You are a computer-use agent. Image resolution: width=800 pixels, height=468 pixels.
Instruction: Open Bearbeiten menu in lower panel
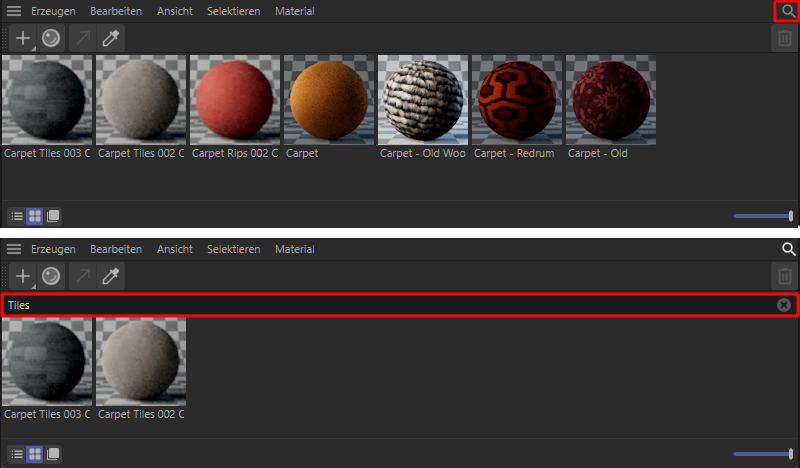(x=116, y=249)
